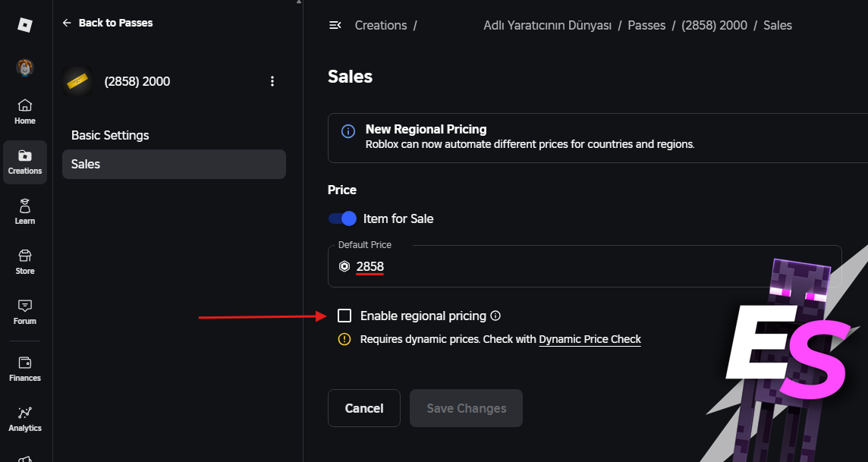Open Finances in sidebar

[x=25, y=369]
